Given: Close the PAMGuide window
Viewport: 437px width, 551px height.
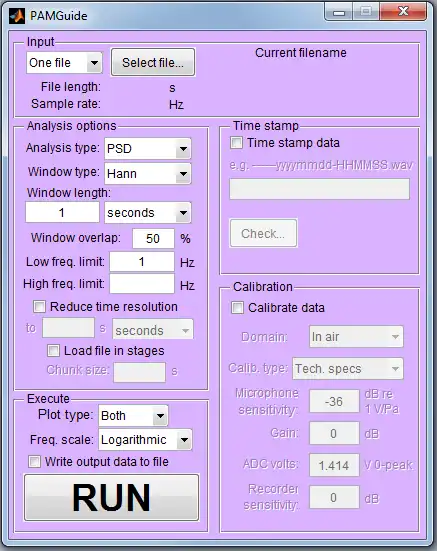Looking at the screenshot, I should 403,12.
